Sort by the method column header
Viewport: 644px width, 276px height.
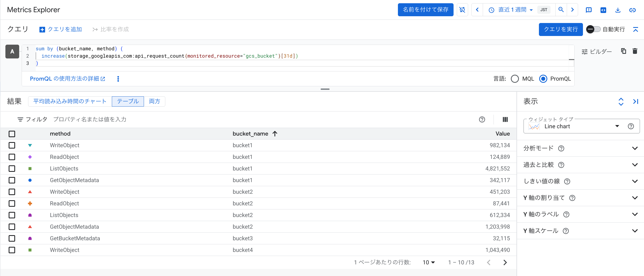point(60,134)
